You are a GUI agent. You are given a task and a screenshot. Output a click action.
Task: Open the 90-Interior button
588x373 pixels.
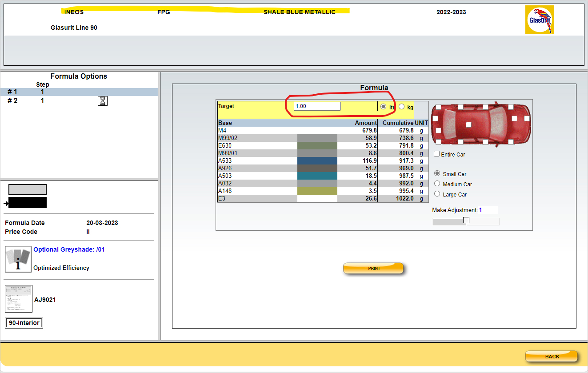[24, 323]
